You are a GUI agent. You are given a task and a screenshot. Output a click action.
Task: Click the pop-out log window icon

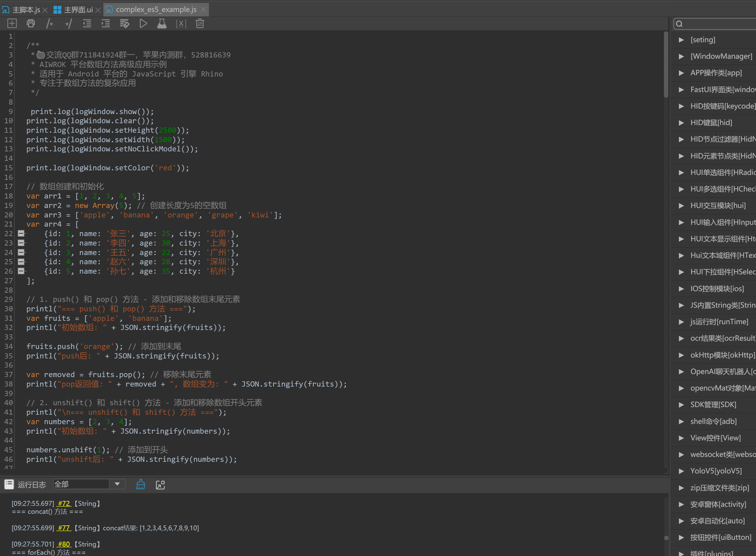[160, 485]
